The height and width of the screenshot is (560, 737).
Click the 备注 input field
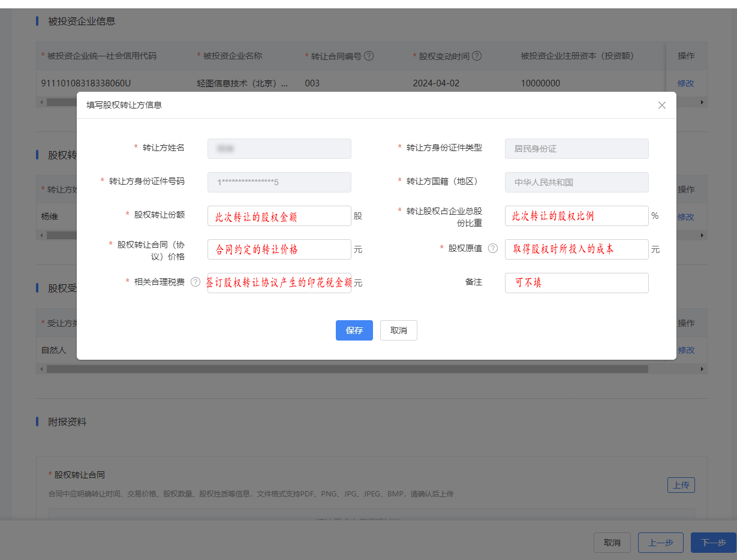[x=577, y=283]
